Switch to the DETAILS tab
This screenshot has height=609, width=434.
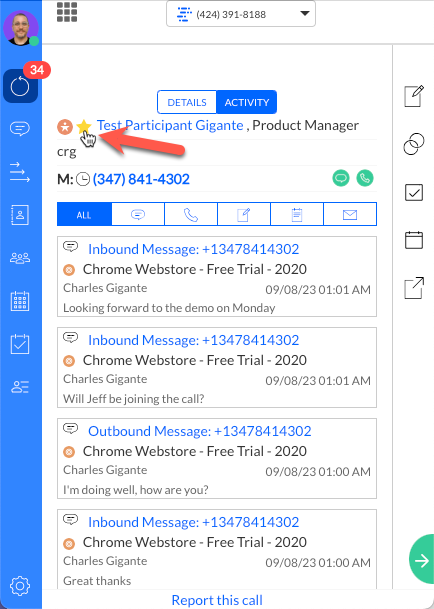[x=187, y=102]
